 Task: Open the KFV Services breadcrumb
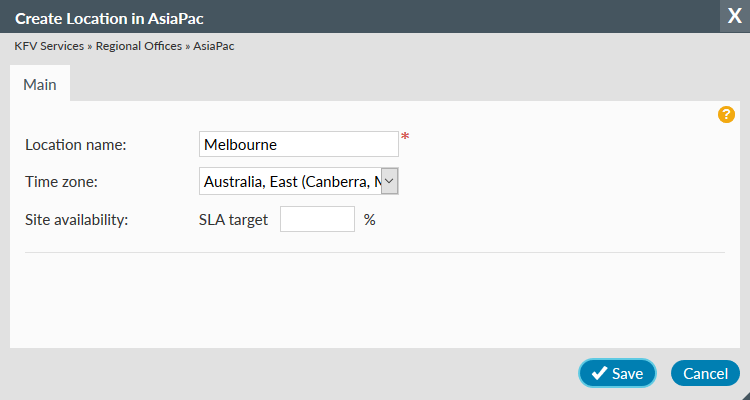pyautogui.click(x=48, y=46)
